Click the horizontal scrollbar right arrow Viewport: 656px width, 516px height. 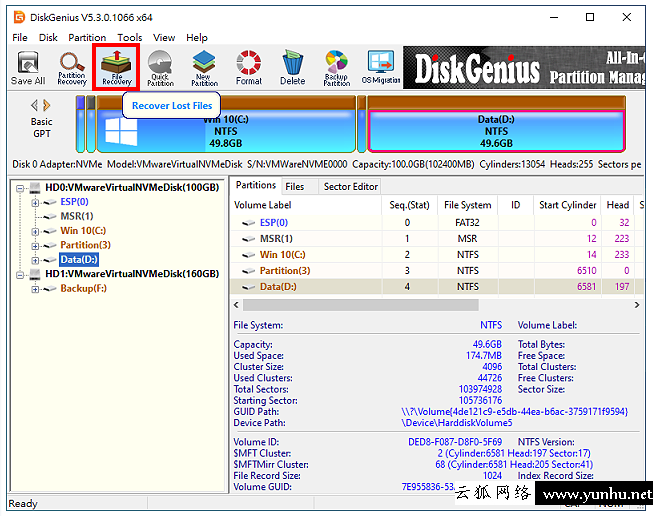[x=637, y=305]
